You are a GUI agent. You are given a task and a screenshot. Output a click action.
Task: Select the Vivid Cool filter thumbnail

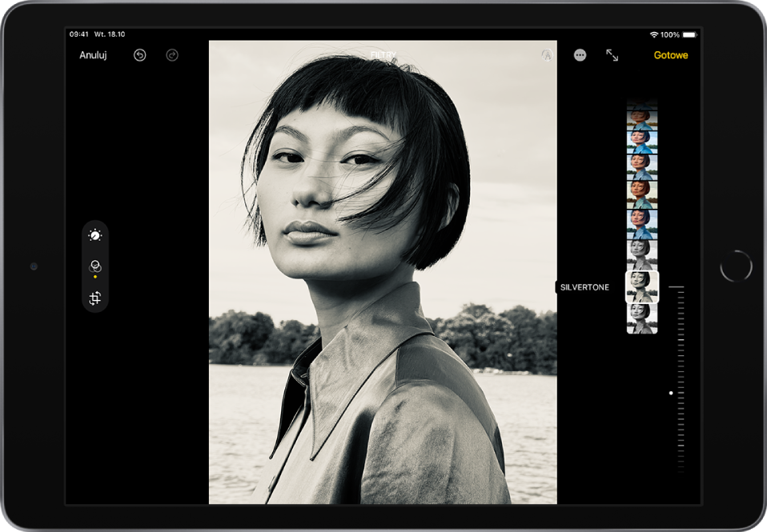pos(642,142)
